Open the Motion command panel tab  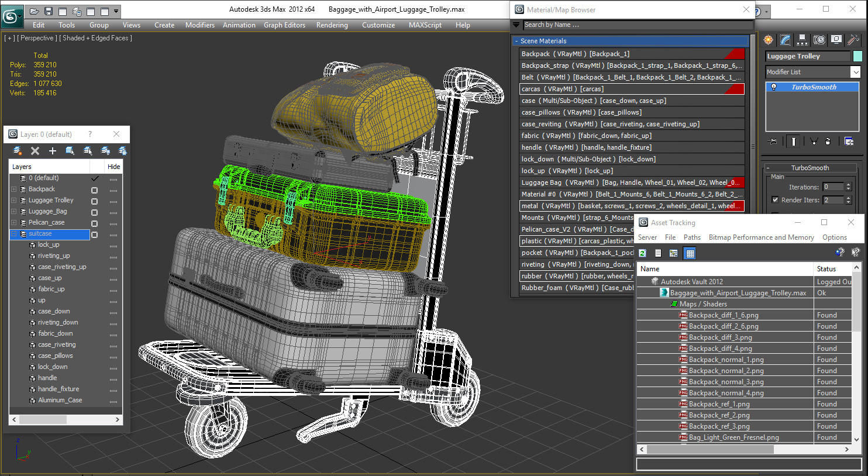819,40
